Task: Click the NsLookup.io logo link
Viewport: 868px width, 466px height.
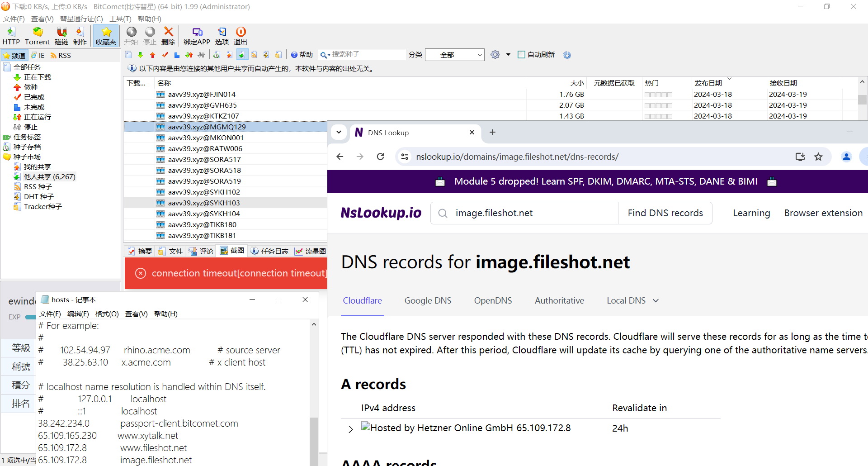Action: coord(381,213)
